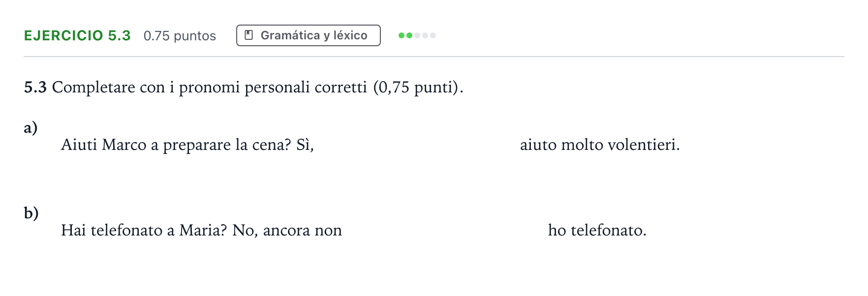Click the text 'ho telefonato.'
This screenshot has height=296, width=868.
[x=597, y=230]
